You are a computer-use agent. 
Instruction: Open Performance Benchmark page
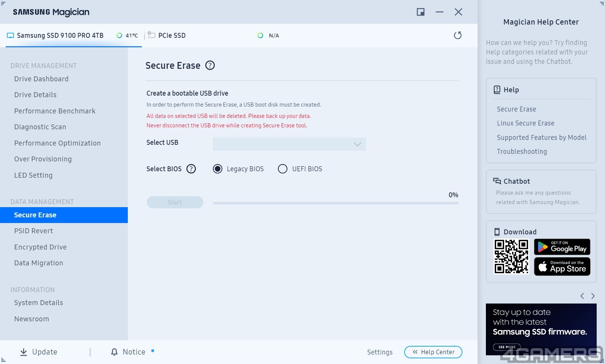click(x=55, y=111)
